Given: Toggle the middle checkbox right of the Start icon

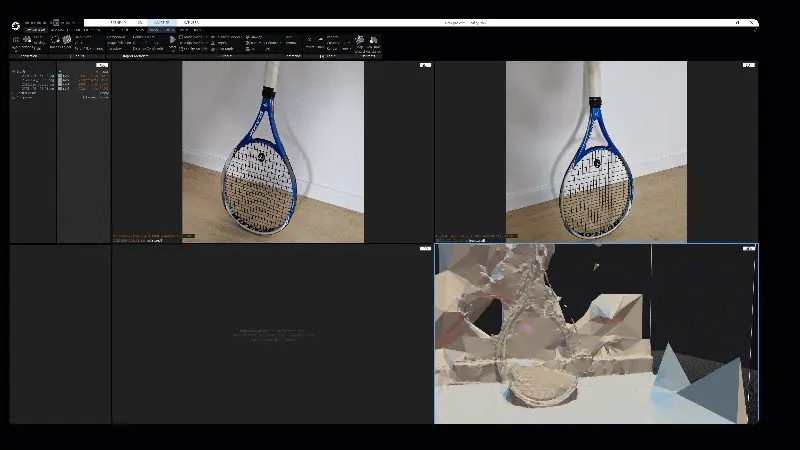Looking at the screenshot, I should pyautogui.click(x=181, y=43).
